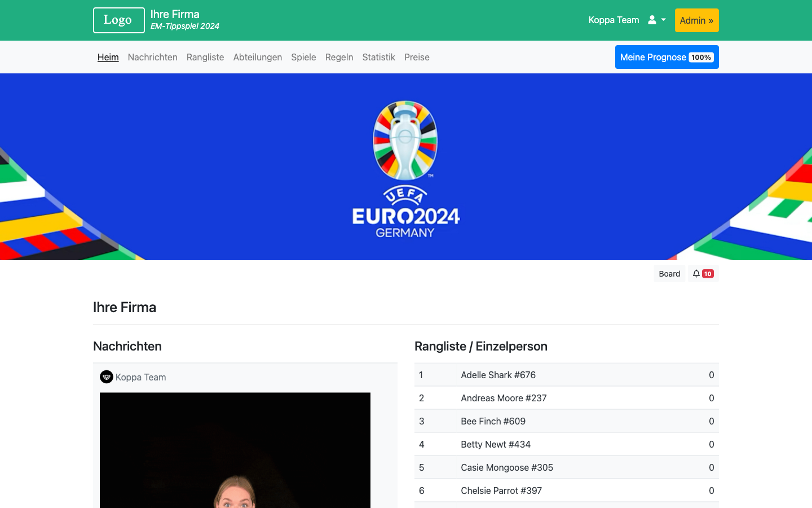812x508 pixels.
Task: Click the 100% badge on Meine Prognose
Action: click(x=701, y=57)
